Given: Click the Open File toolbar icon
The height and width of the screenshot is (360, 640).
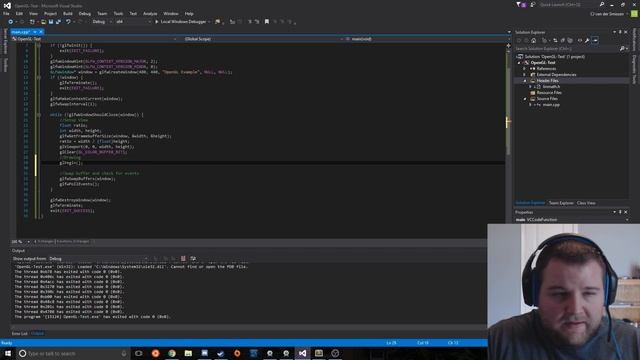Looking at the screenshot, I should click(x=43, y=22).
